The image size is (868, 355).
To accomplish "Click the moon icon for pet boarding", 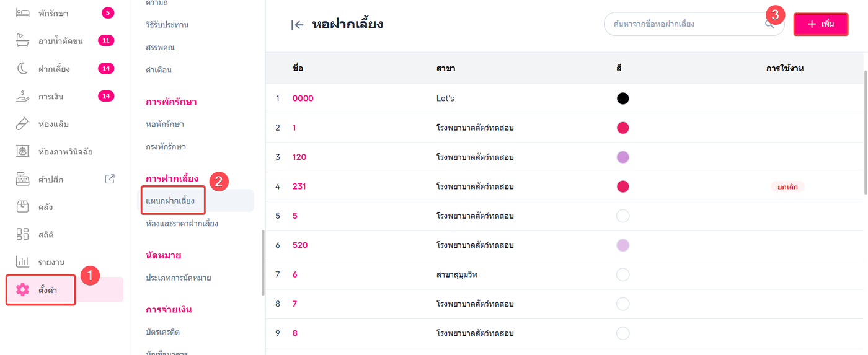I will (22, 69).
